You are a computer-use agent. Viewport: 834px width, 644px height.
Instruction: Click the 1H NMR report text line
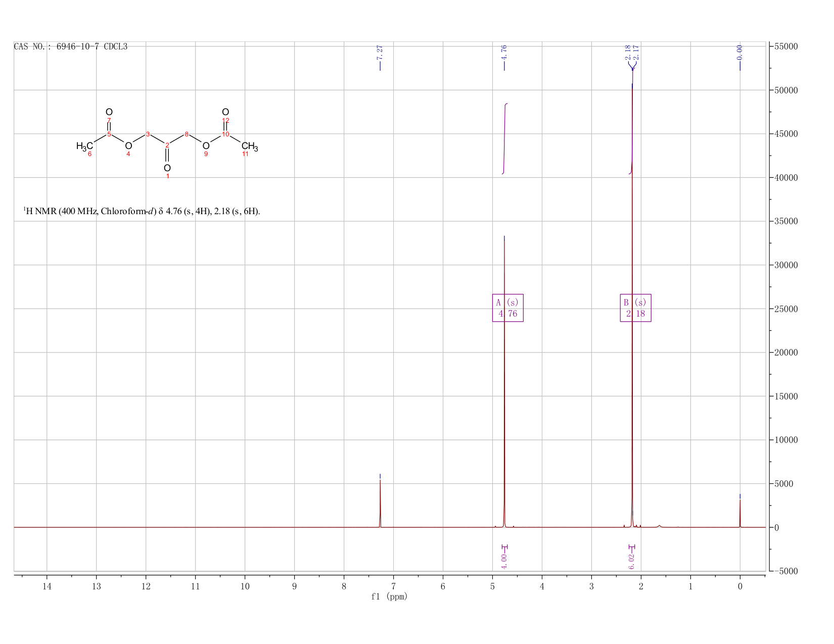pos(142,211)
